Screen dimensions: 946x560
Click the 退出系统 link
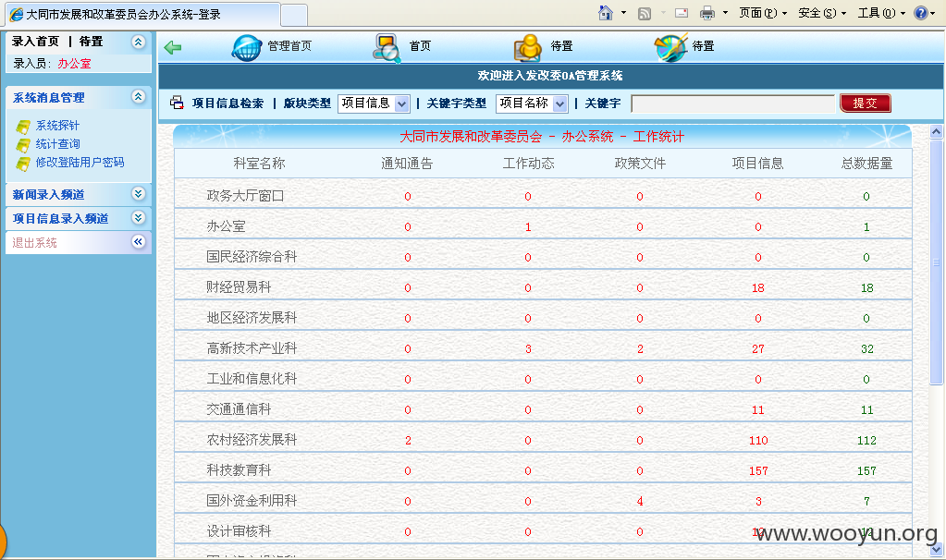[x=34, y=242]
